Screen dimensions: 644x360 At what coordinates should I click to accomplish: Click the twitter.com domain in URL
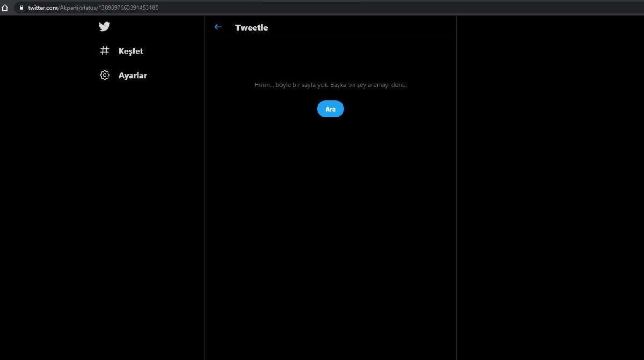coord(42,8)
